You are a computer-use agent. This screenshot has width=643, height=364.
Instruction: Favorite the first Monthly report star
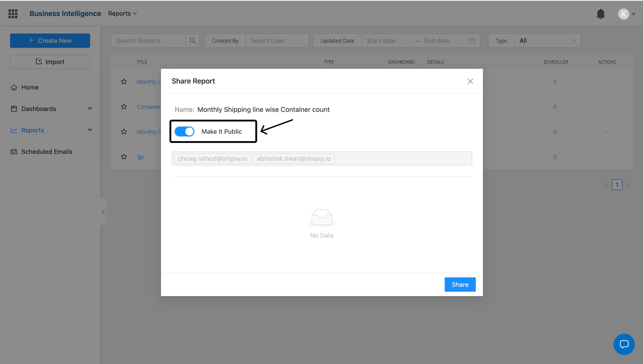click(x=124, y=82)
